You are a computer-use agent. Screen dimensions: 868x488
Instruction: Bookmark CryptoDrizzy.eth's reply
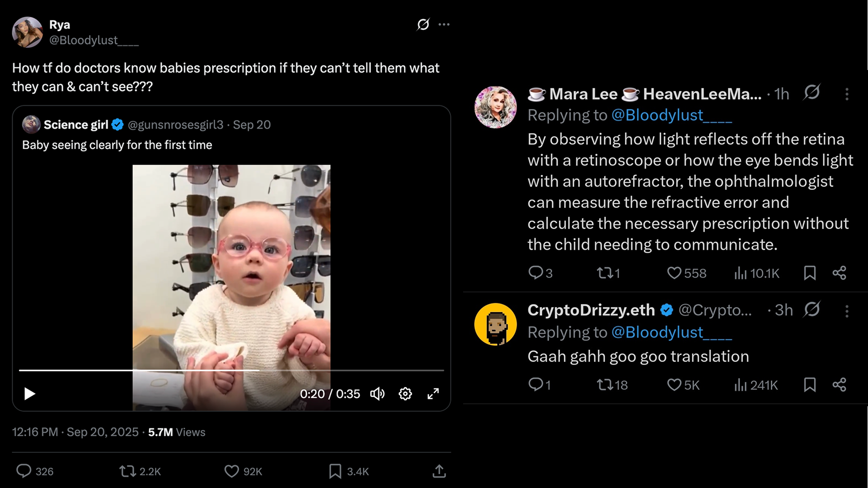coord(810,385)
